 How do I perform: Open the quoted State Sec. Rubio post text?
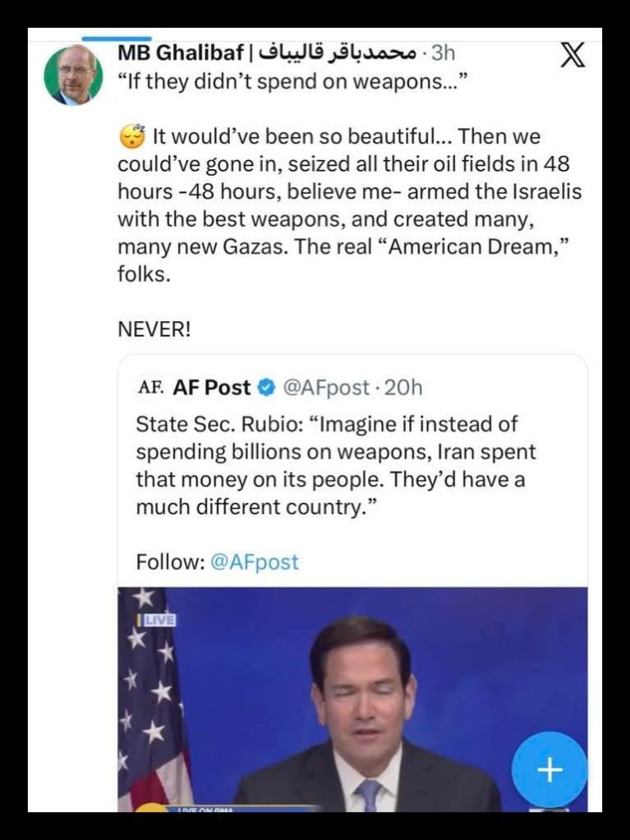[337, 466]
